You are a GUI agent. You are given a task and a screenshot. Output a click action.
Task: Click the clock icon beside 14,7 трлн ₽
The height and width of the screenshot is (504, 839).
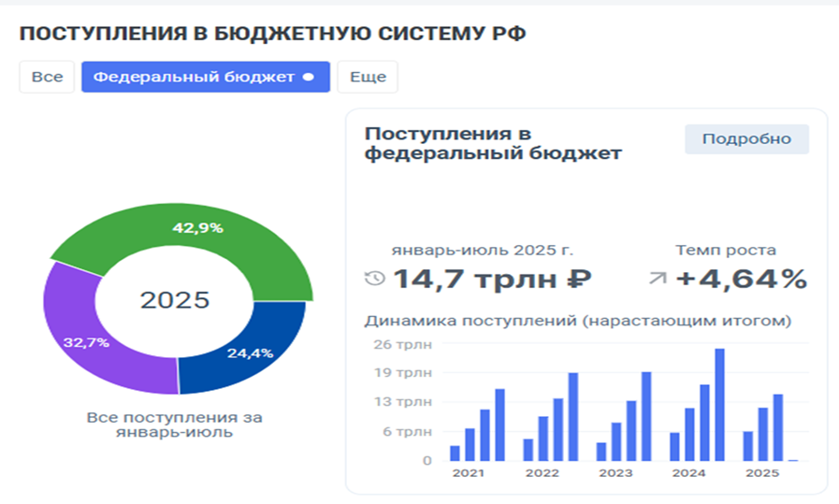(x=374, y=279)
